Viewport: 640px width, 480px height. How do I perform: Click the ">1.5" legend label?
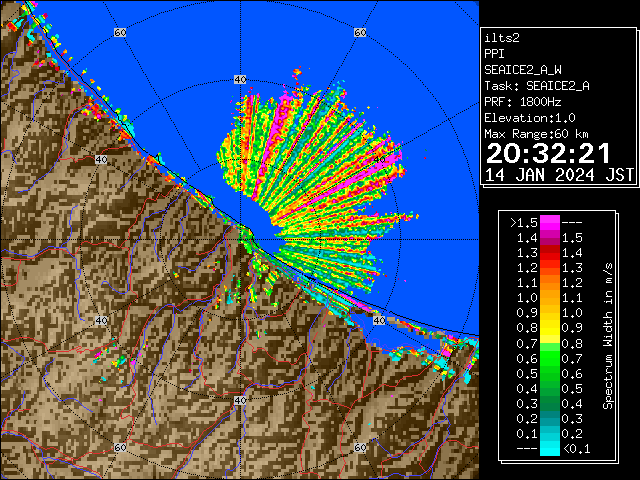[x=524, y=223]
